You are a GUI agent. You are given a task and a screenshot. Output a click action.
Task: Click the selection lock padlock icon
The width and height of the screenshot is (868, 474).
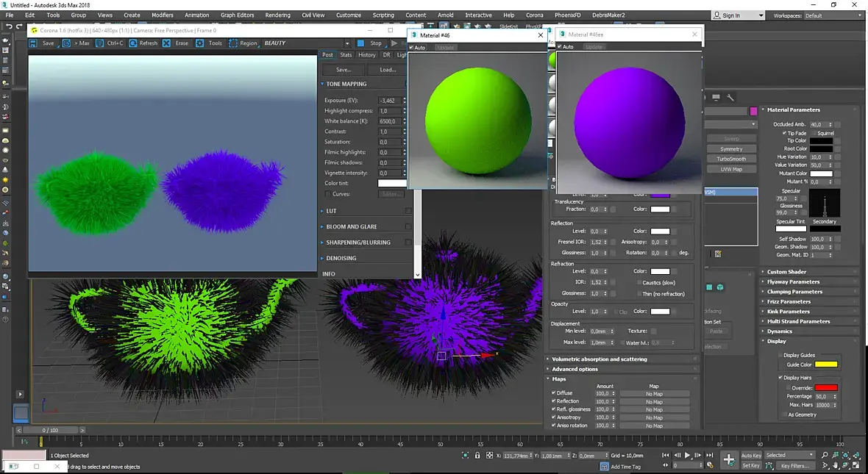(x=478, y=456)
